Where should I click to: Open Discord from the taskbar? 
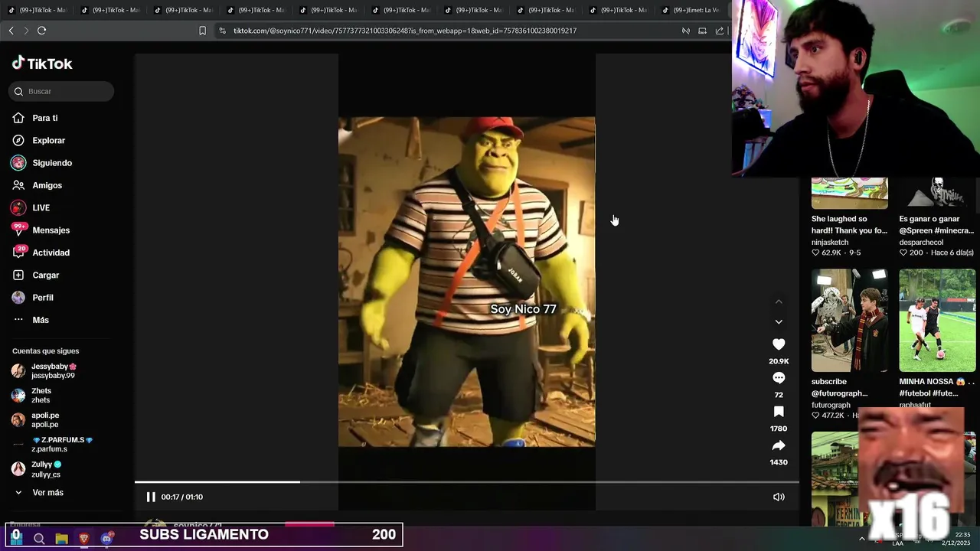(107, 538)
